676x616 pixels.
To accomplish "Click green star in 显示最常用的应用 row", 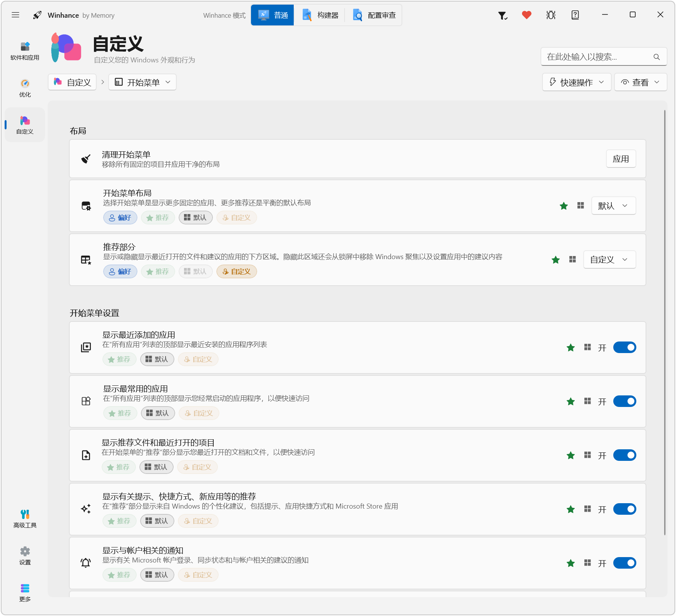I will (x=571, y=402).
